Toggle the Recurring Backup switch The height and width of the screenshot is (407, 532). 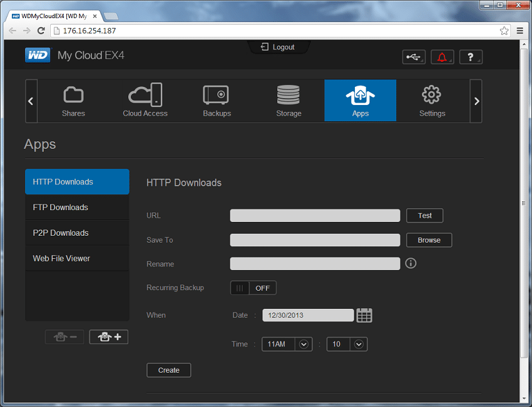[253, 288]
